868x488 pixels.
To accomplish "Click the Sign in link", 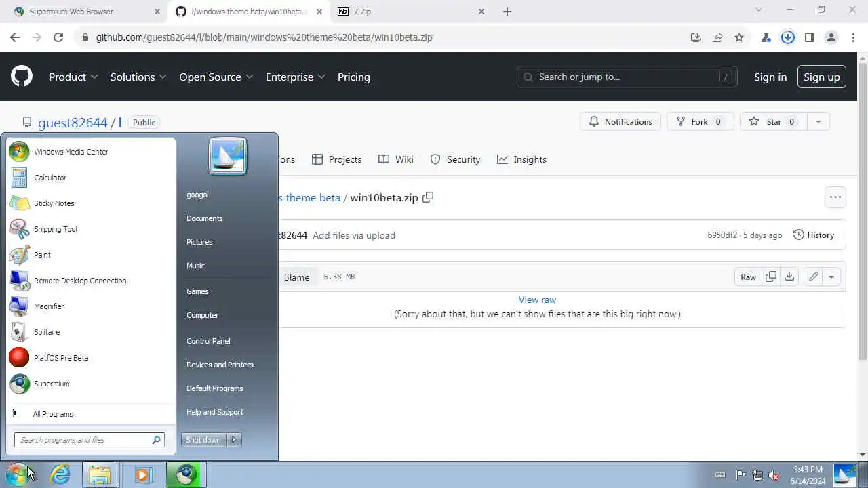I will [770, 77].
